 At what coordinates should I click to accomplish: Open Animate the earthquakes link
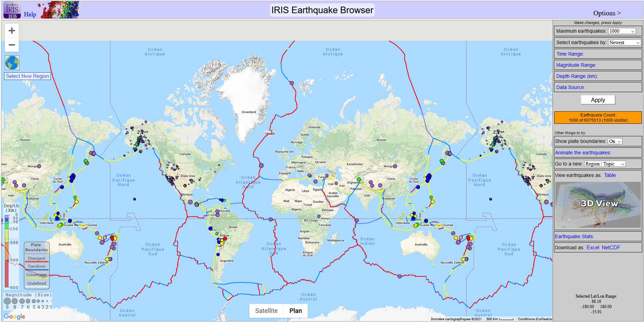pyautogui.click(x=583, y=153)
